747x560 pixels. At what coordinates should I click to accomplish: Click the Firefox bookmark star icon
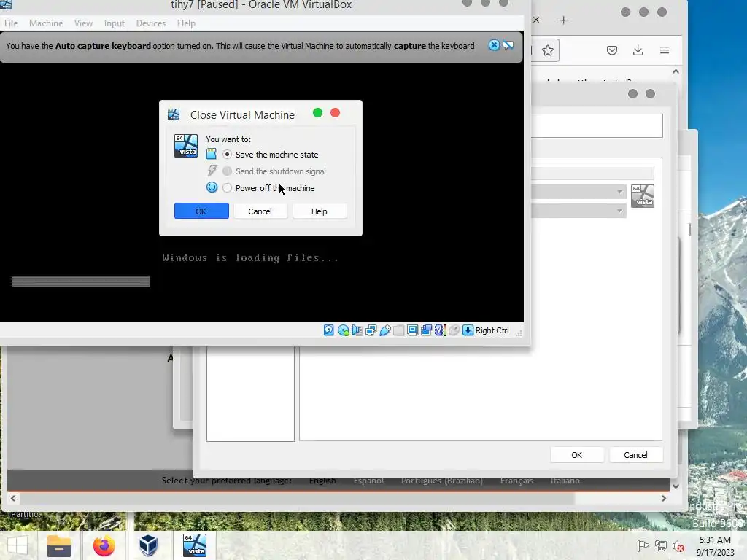pyautogui.click(x=548, y=50)
